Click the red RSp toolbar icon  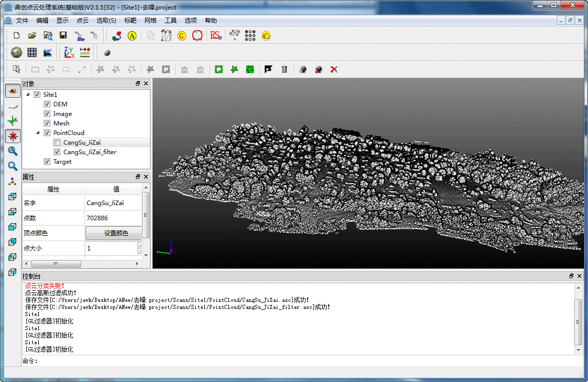pyautogui.click(x=216, y=36)
